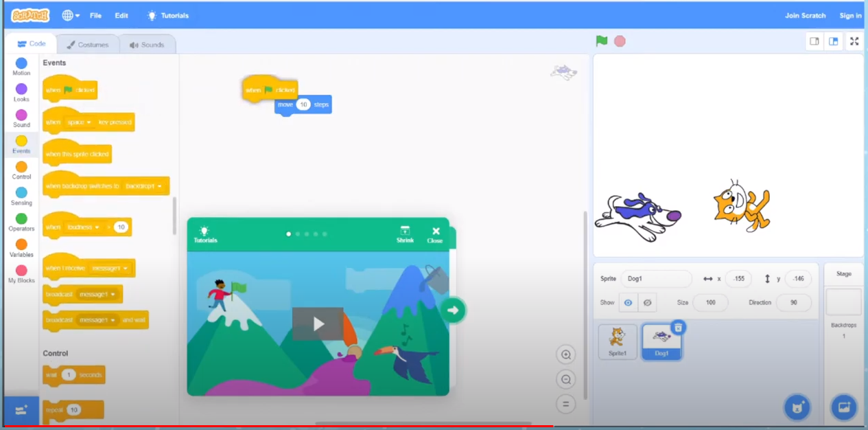Delete the Dog1 sprite using trash icon

[678, 328]
